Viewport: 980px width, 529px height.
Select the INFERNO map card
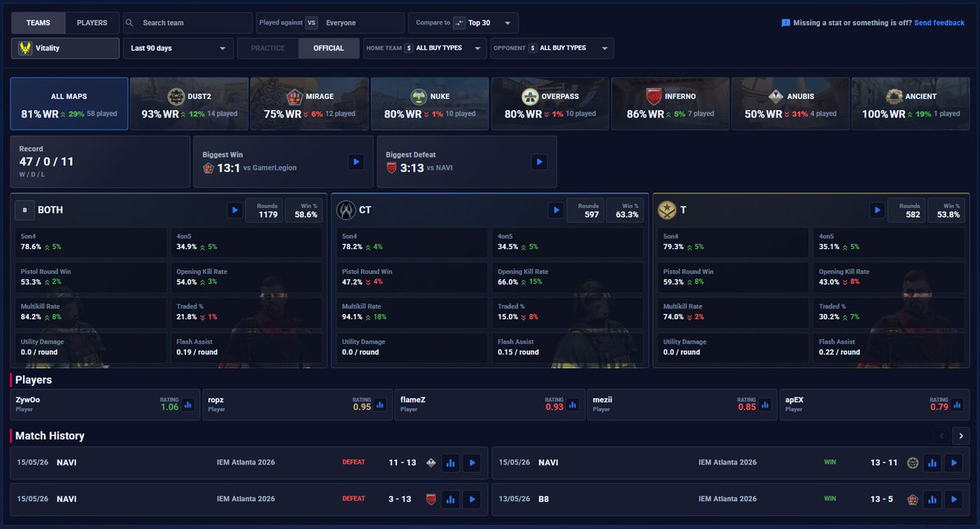[x=670, y=104]
